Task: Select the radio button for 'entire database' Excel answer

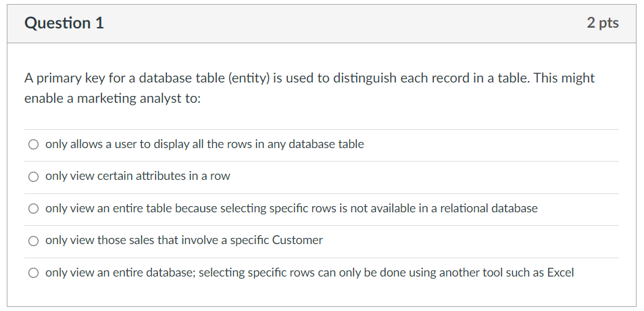Action: click(x=33, y=272)
